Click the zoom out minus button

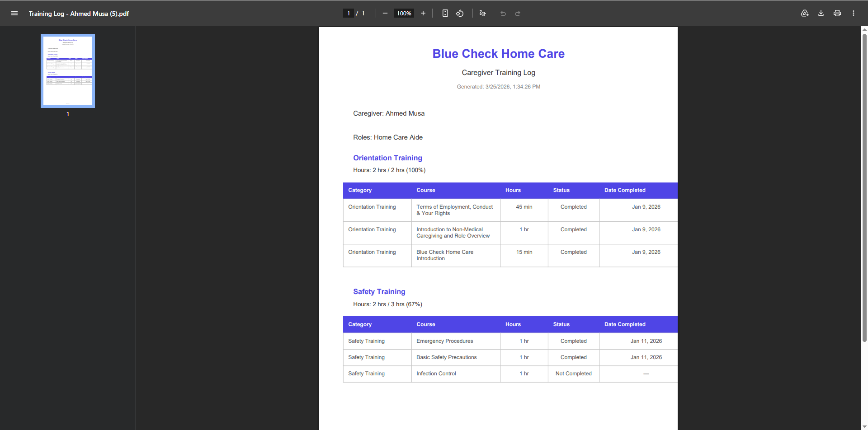coord(385,14)
